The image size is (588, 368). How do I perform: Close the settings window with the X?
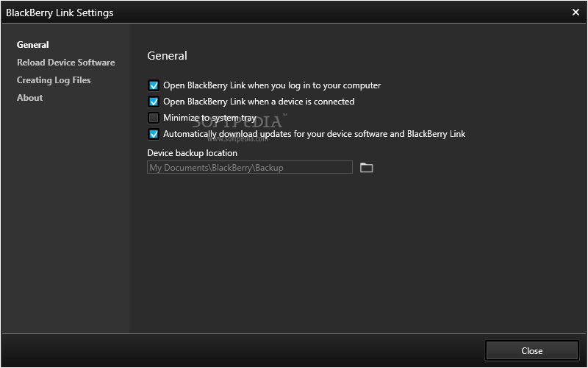pos(576,13)
